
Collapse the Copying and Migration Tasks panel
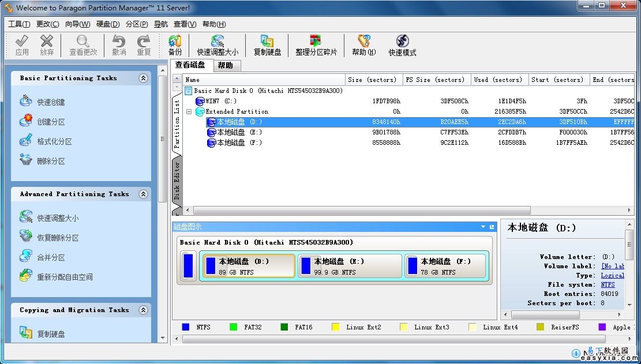pyautogui.click(x=143, y=310)
